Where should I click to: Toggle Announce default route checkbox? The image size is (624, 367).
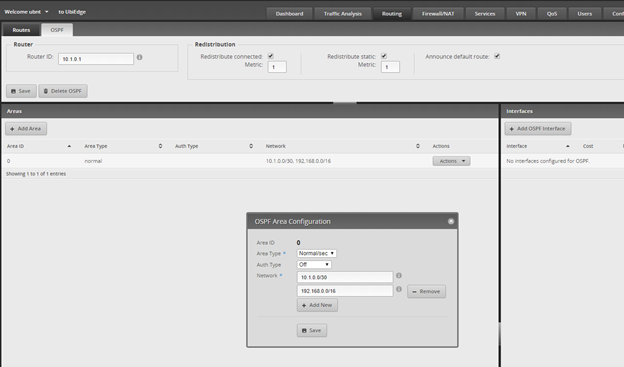(497, 56)
